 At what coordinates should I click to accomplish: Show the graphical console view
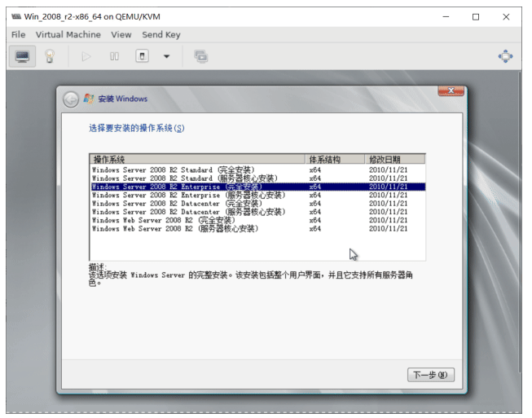click(22, 56)
